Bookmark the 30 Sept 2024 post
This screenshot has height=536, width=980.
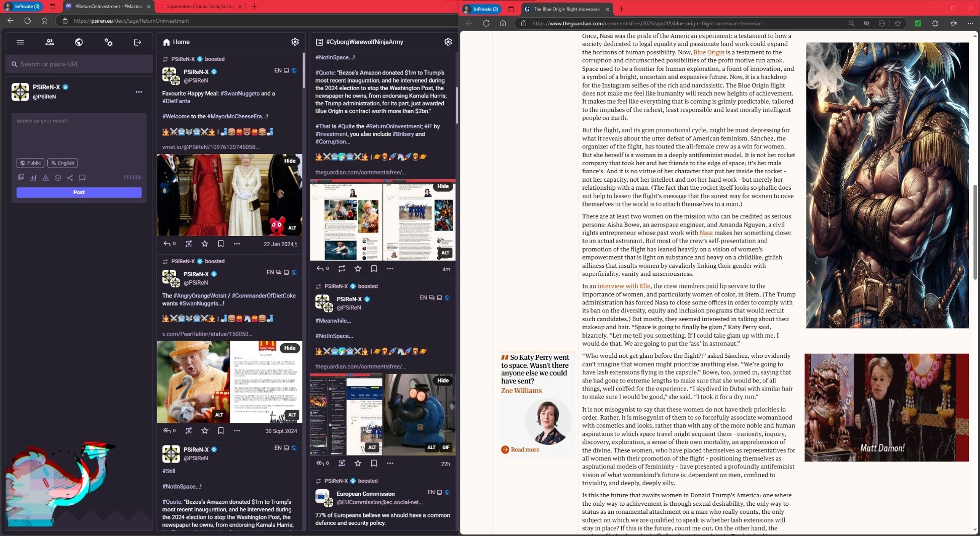[x=221, y=431]
